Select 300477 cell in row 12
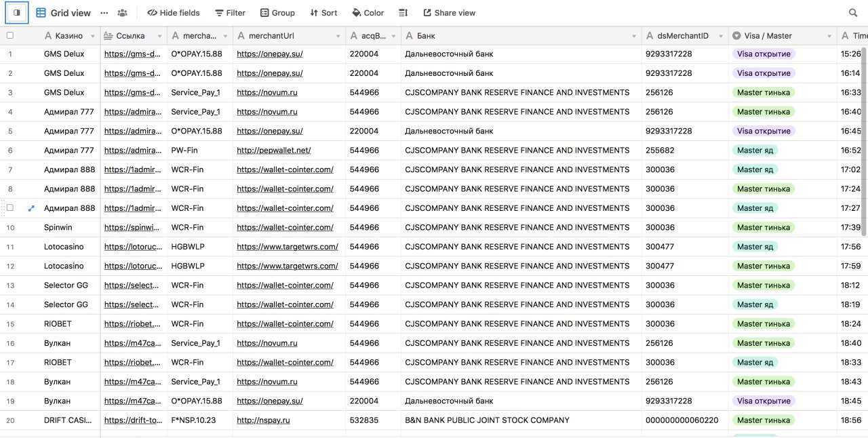868x438 pixels. [685, 266]
